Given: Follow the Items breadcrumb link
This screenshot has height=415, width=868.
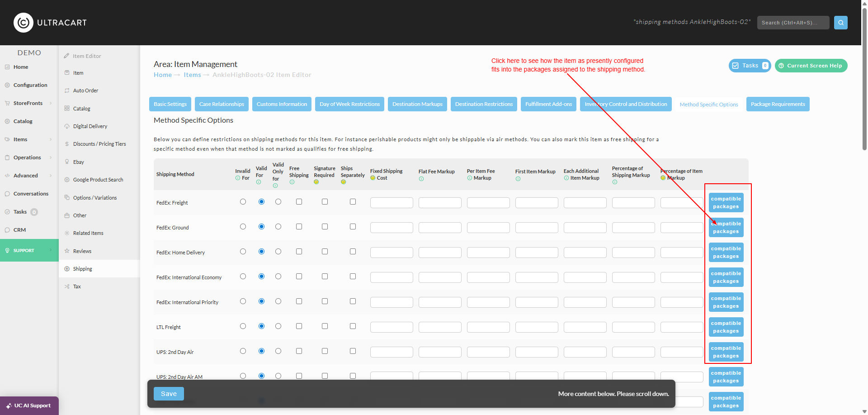Looking at the screenshot, I should [192, 75].
